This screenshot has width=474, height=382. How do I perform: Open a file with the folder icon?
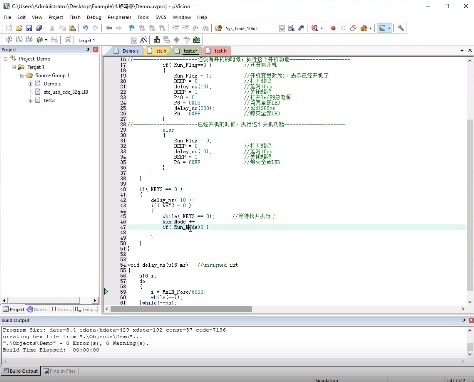coord(19,28)
